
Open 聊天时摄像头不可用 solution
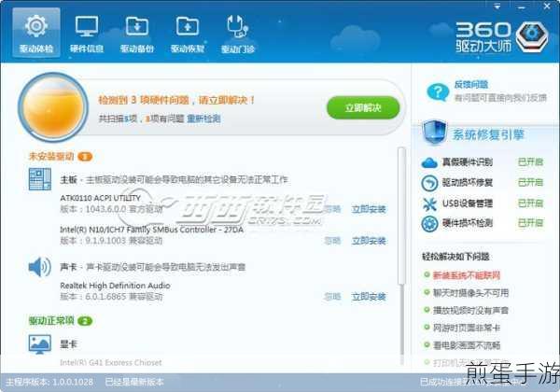click(470, 293)
